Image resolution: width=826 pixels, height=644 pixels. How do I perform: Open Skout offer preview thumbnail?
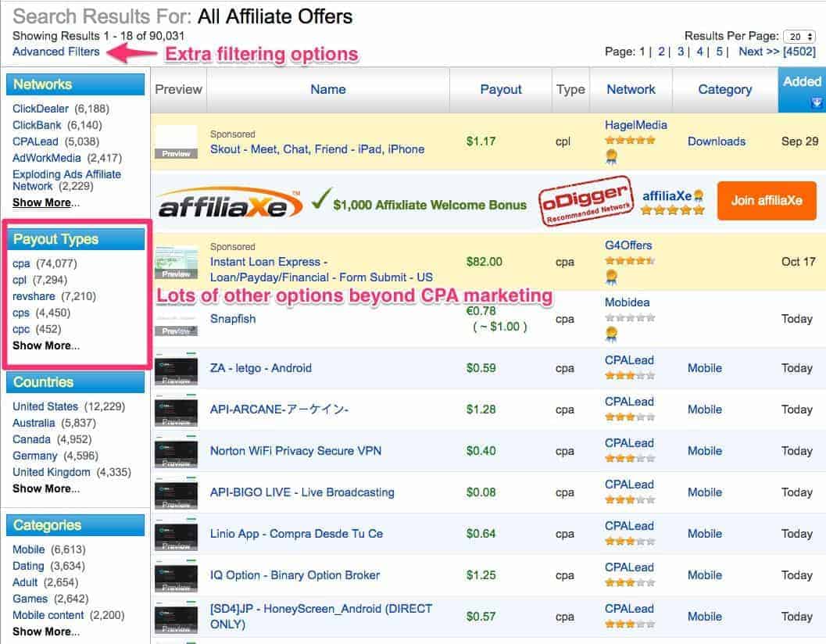point(176,141)
